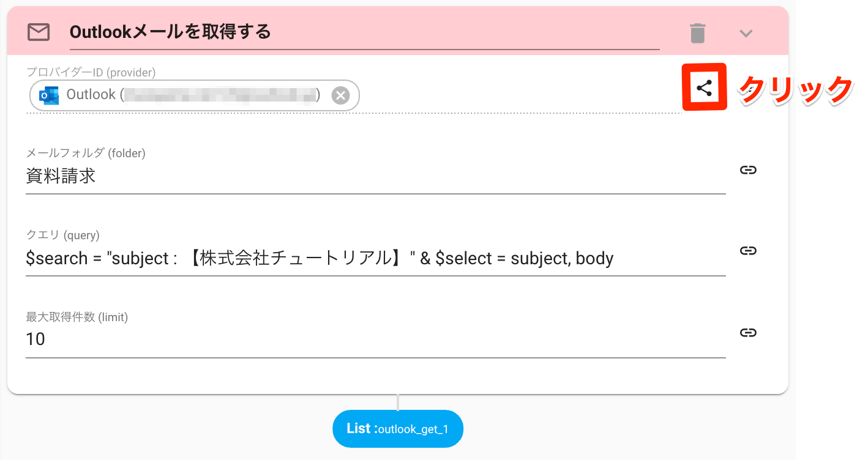
Task: Click the プロバイダーID (provider) label
Action: coord(91,72)
